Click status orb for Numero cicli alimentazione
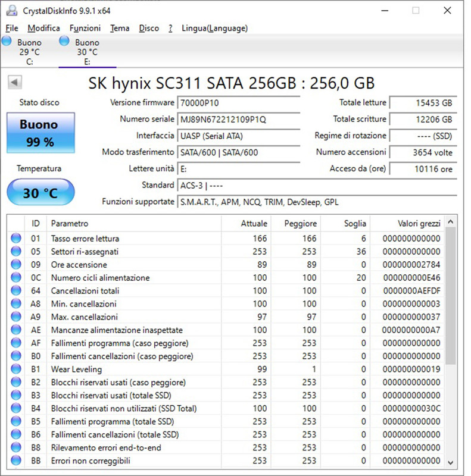The height and width of the screenshot is (476, 471). pos(16,277)
